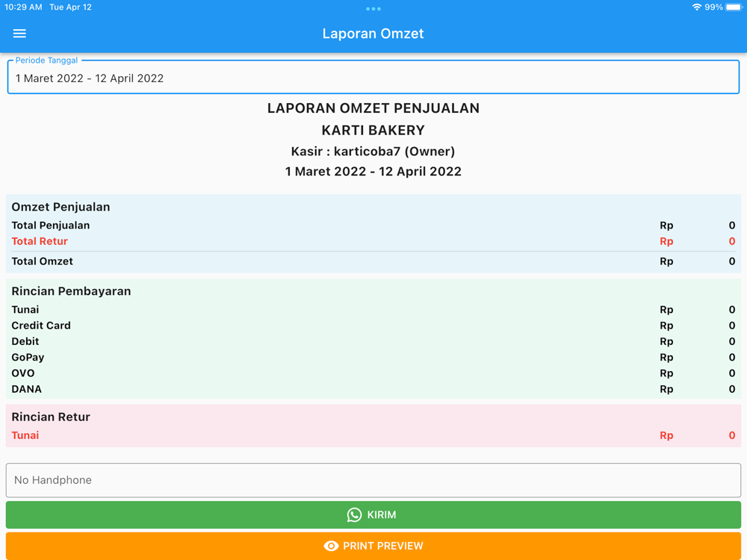Select the LAPORAN OMZET PENJUALAN heading
The width and height of the screenshot is (747, 560).
(373, 108)
